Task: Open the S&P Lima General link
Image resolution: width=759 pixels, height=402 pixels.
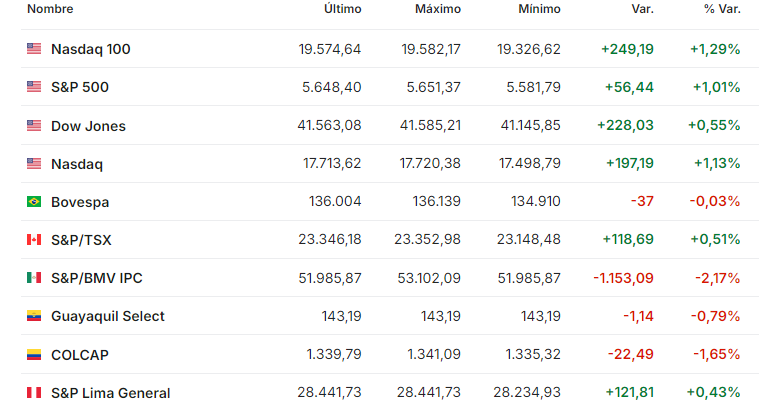Action: [110, 393]
